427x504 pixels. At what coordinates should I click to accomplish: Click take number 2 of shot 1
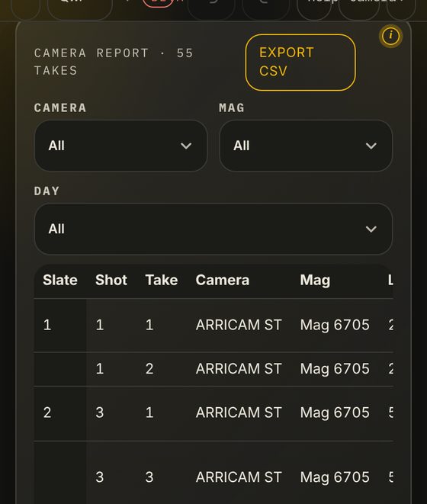point(149,369)
